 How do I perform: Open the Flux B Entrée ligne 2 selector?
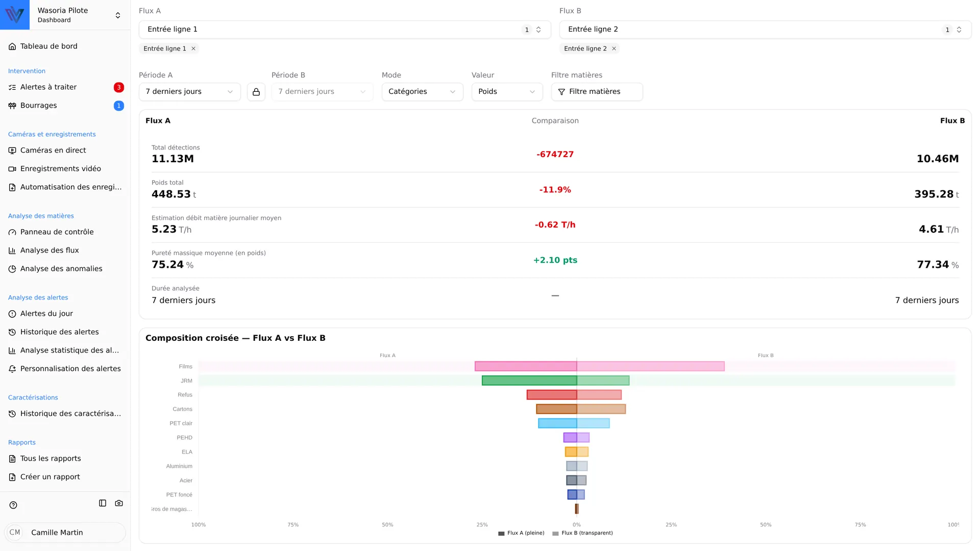pyautogui.click(x=765, y=30)
